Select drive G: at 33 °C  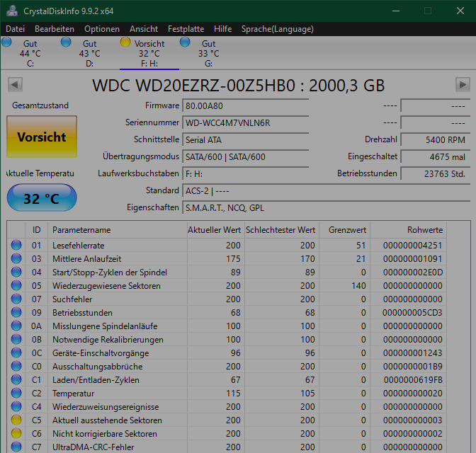[x=208, y=53]
